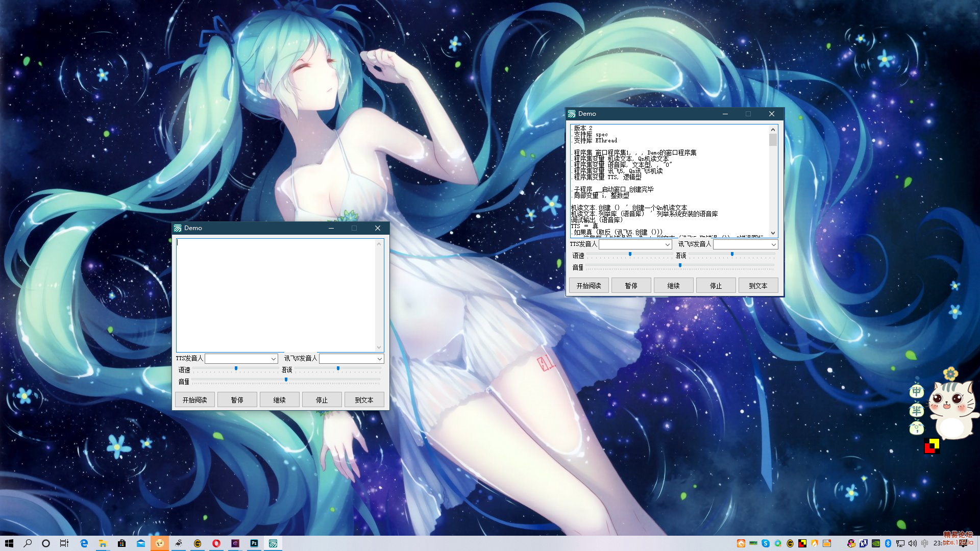Launch Microsoft Edge from taskbar

(x=84, y=543)
